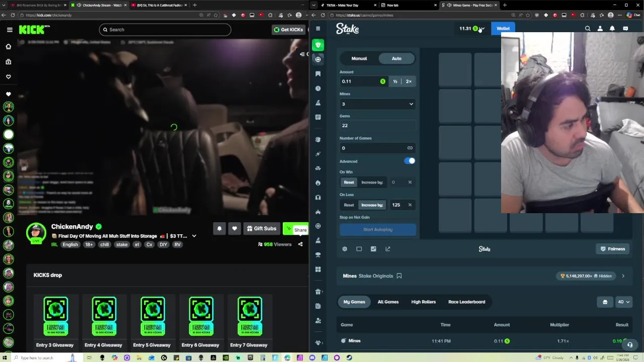Open the Kick following heart icon in sidebar

[x=8, y=76]
